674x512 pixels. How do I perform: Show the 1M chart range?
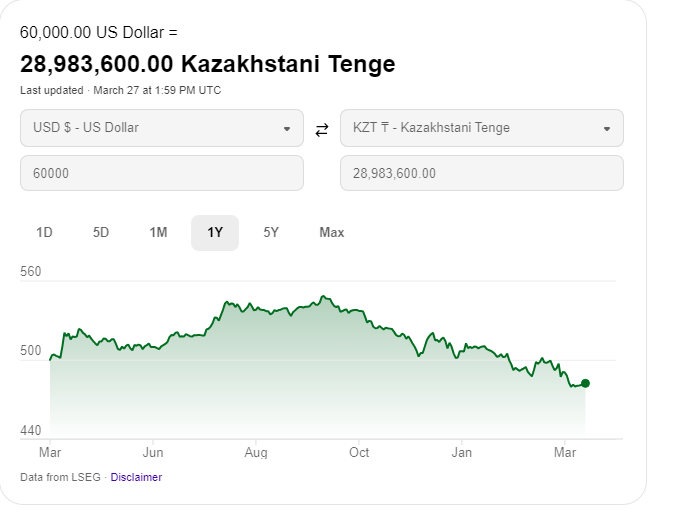click(158, 233)
